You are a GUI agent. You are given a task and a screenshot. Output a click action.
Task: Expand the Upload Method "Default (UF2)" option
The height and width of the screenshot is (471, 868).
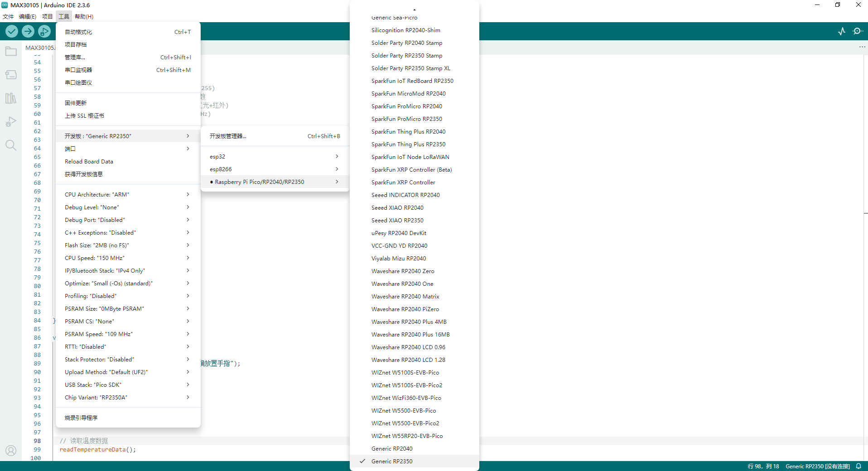click(128, 372)
